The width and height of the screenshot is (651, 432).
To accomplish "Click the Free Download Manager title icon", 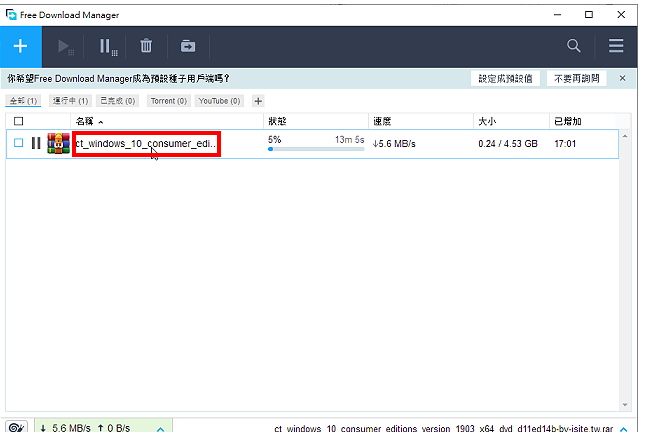I will point(11,15).
